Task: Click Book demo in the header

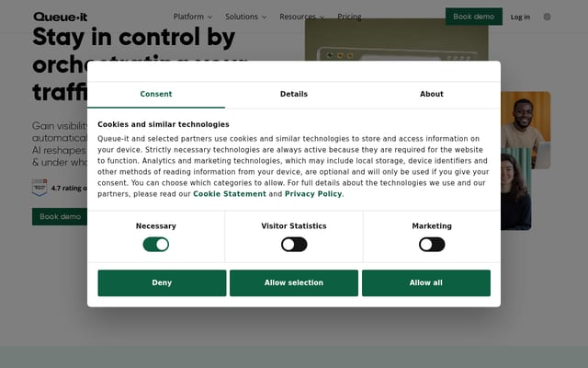Action: click(x=474, y=17)
